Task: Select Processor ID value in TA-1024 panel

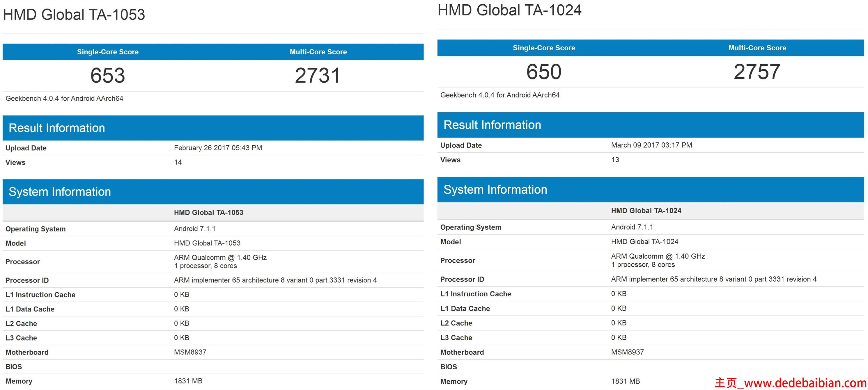Action: click(x=714, y=279)
